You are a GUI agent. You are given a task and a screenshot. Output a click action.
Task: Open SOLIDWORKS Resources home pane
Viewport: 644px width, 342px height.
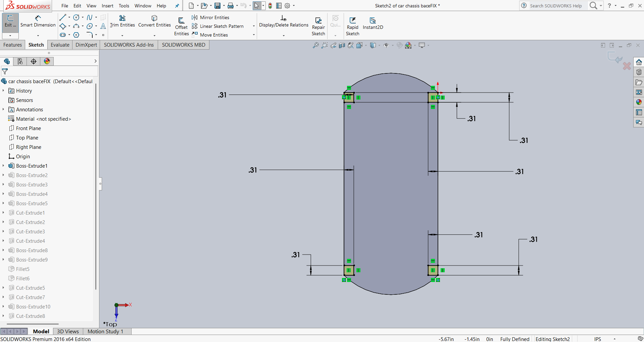point(639,62)
